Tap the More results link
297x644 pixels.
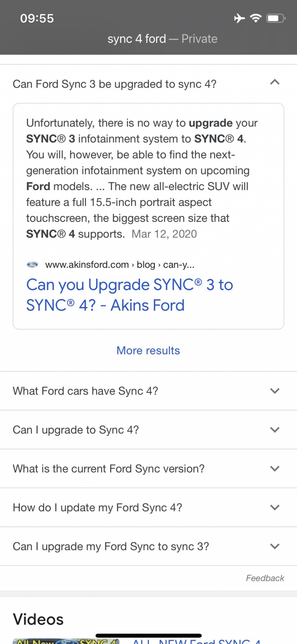[148, 350]
